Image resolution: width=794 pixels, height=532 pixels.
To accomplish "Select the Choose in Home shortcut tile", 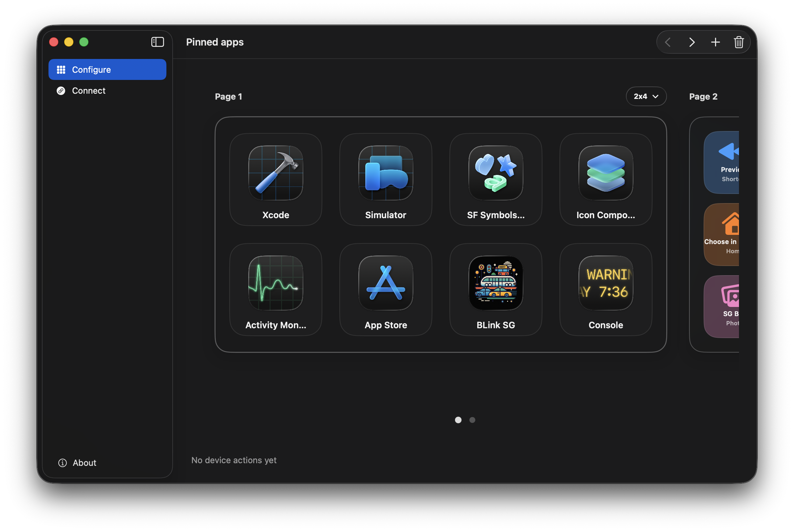I will (721, 235).
